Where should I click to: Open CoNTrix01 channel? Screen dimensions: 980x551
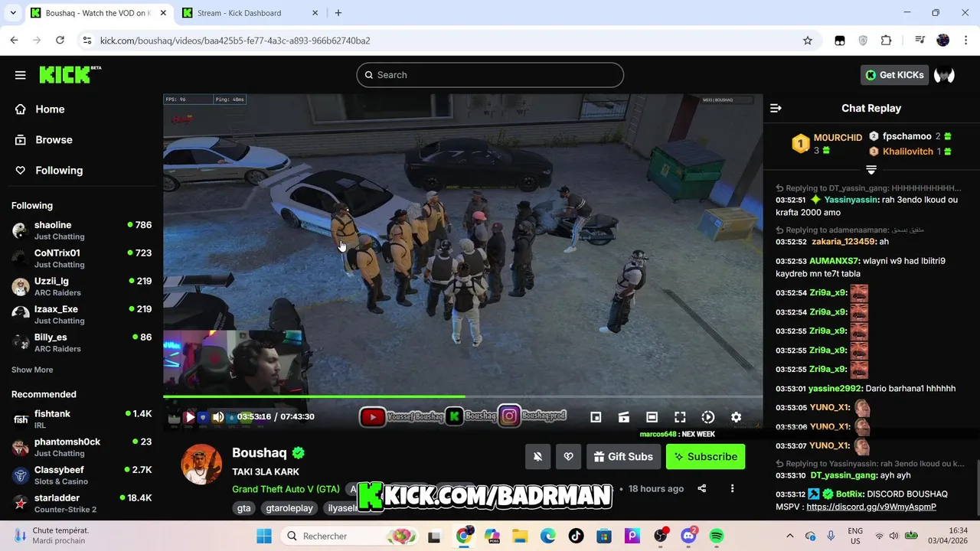82,259
